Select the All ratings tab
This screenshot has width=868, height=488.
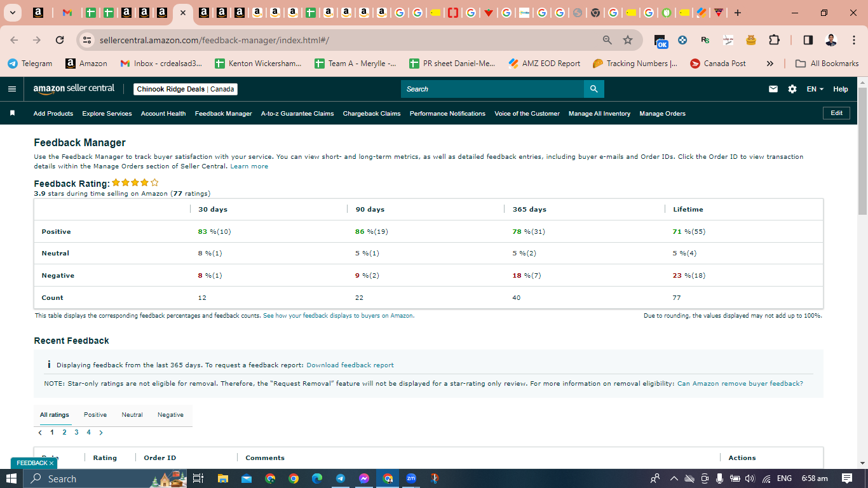(x=55, y=415)
